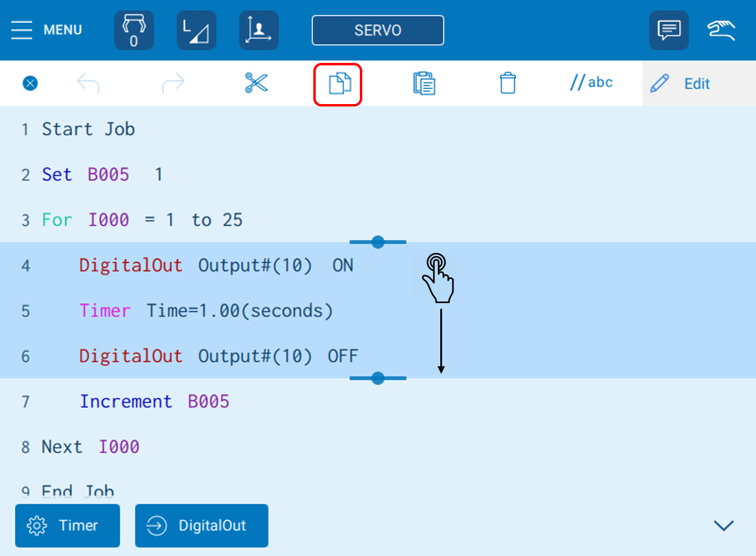756x556 pixels.
Task: Click line number 4
Action: 25,266
